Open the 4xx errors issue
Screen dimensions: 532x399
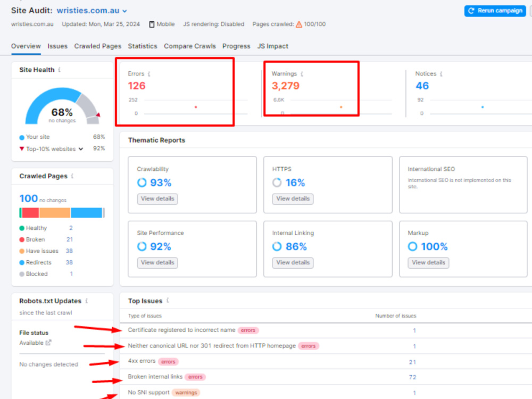click(142, 361)
